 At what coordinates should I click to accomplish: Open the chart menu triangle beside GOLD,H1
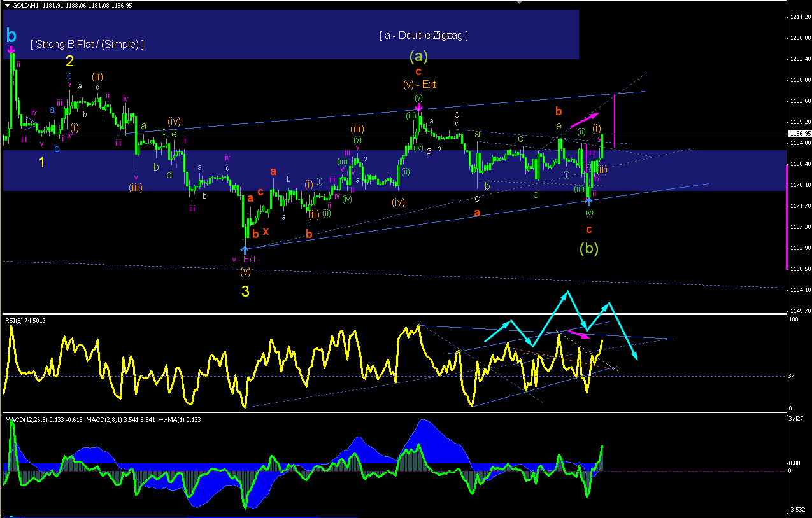point(7,5)
